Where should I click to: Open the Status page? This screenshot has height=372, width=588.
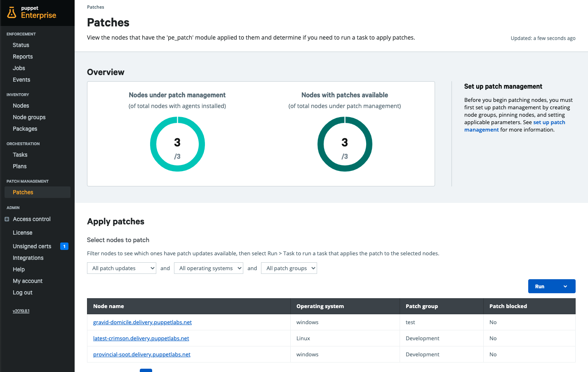(x=21, y=45)
